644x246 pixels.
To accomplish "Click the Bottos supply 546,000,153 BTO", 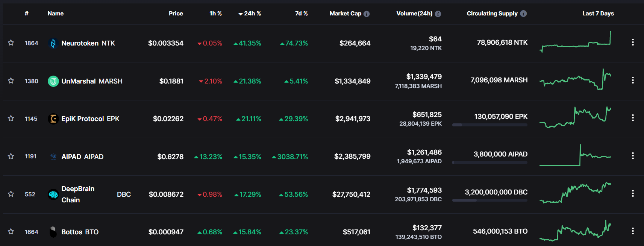I will pos(500,231).
